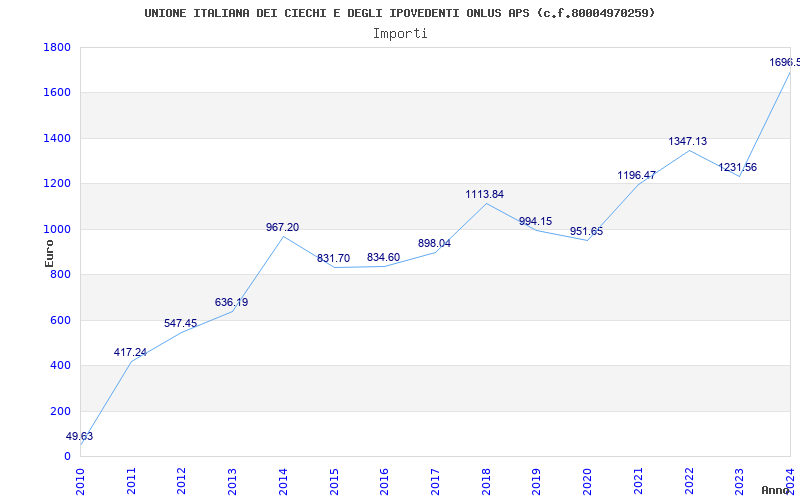Click x-axis year 2013
This screenshot has height=500, width=800.
coord(232,481)
